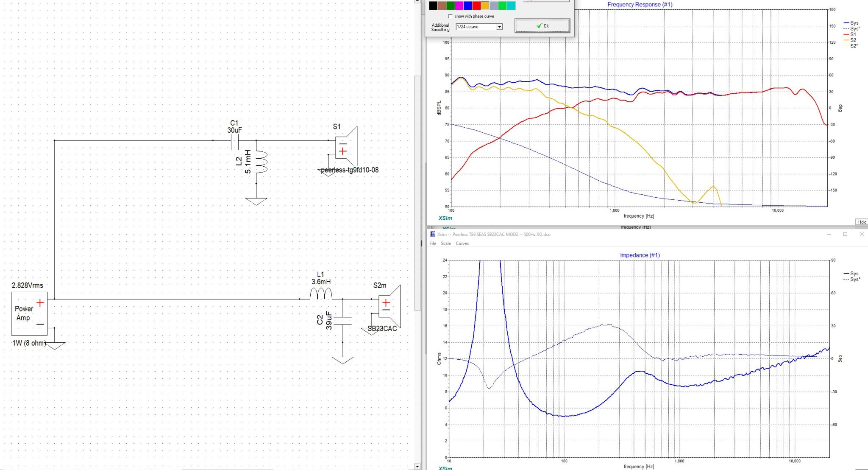Pick the orange-yellow color swatch

[x=485, y=6]
